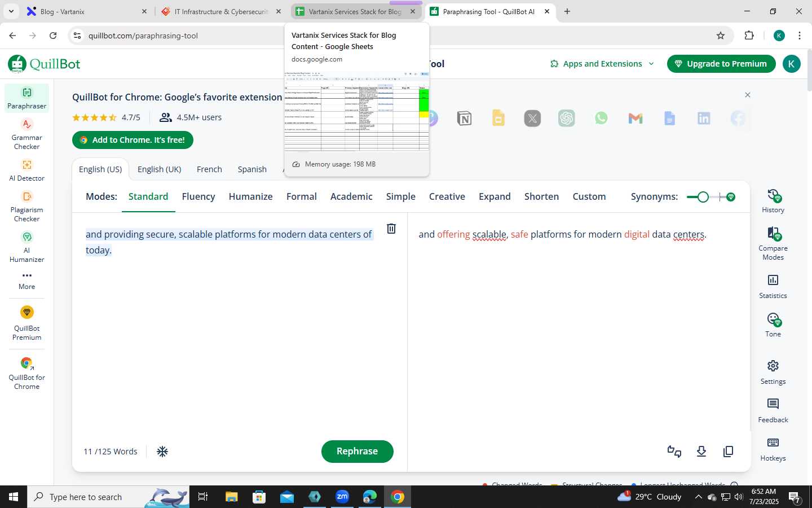Select the Simple mode
812x508 pixels.
pos(401,196)
